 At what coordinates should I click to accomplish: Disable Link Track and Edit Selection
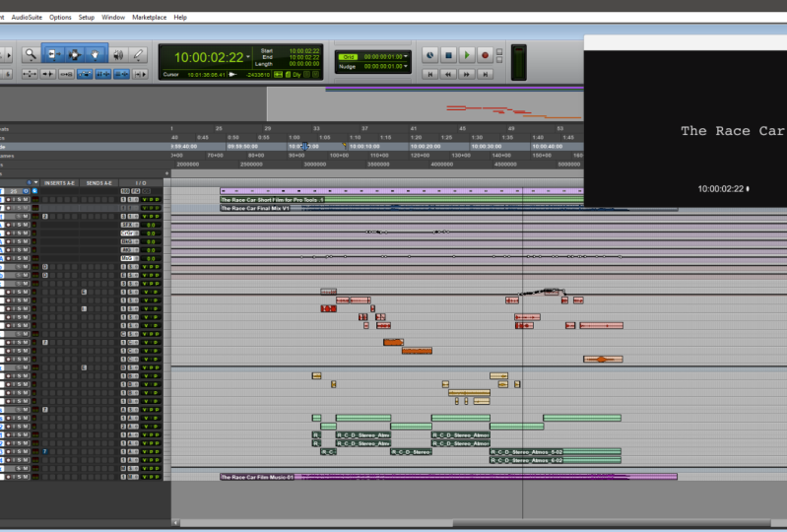[121, 74]
